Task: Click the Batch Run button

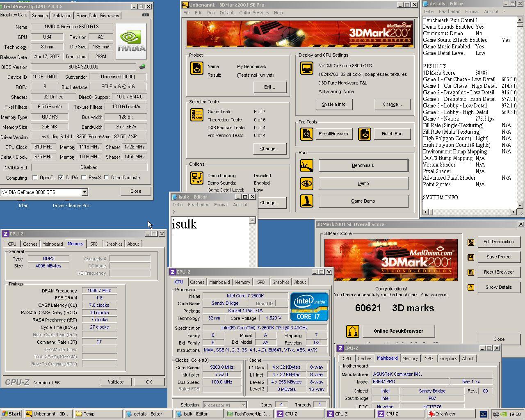Action: (392, 134)
